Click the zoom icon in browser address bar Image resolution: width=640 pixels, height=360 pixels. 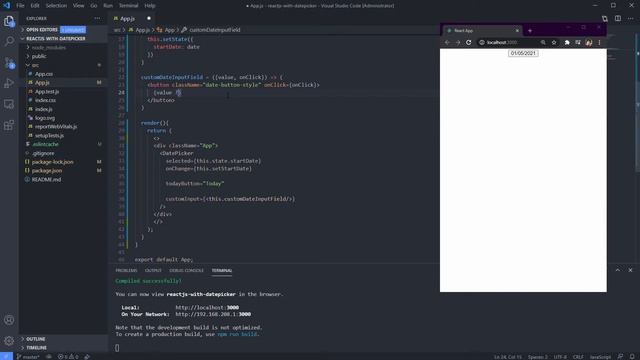(x=543, y=42)
